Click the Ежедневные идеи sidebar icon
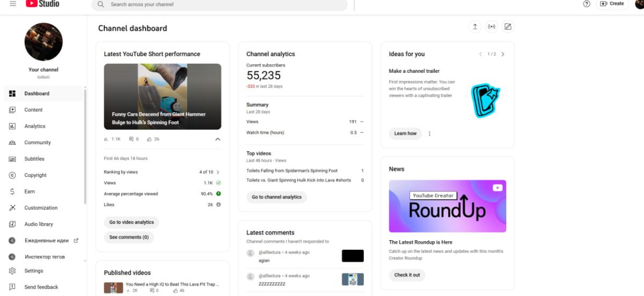 (x=12, y=241)
